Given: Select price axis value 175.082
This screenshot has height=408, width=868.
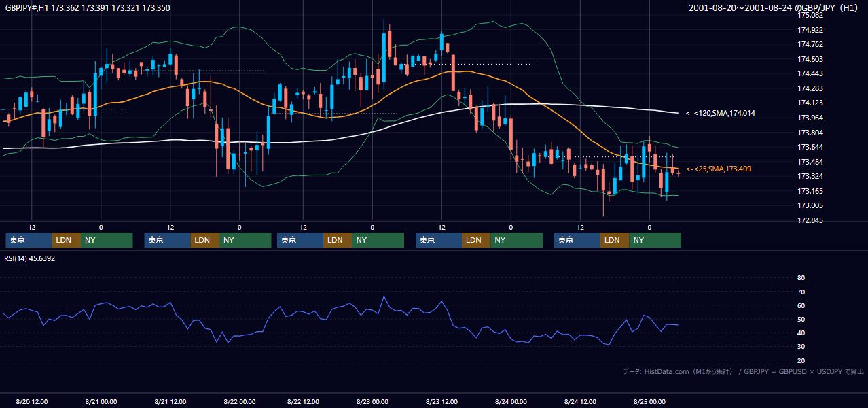Looking at the screenshot, I should (810, 15).
